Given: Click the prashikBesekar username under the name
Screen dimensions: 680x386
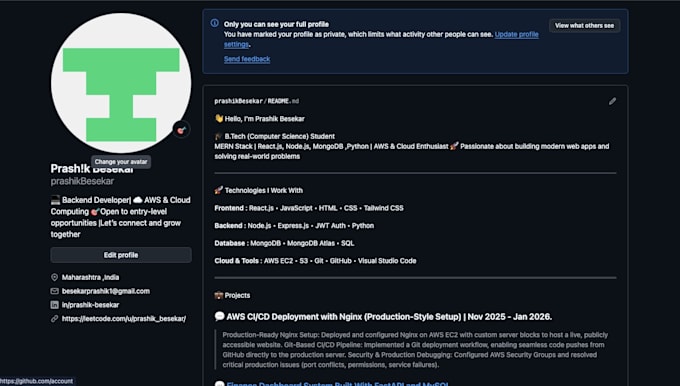Looking at the screenshot, I should coord(82,181).
